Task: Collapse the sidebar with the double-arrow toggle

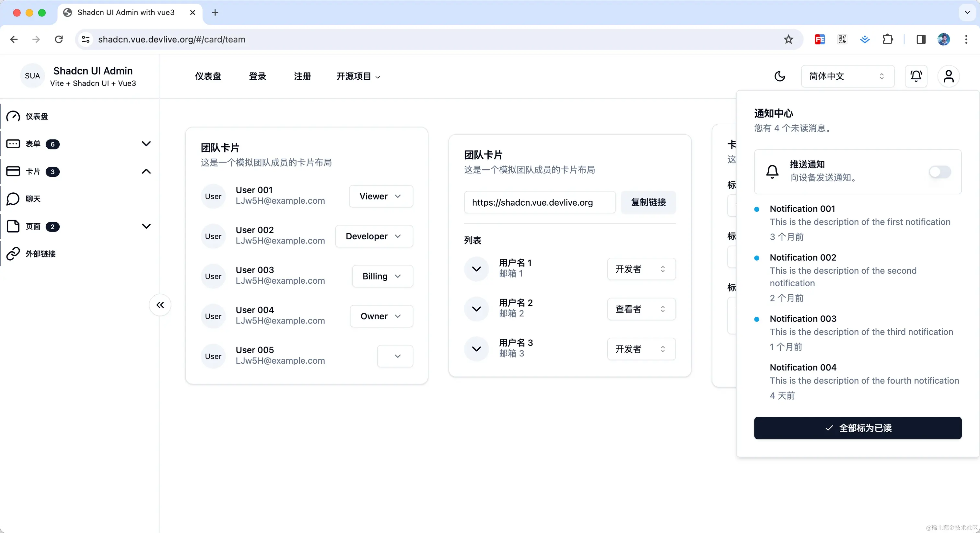Action: [x=160, y=305]
